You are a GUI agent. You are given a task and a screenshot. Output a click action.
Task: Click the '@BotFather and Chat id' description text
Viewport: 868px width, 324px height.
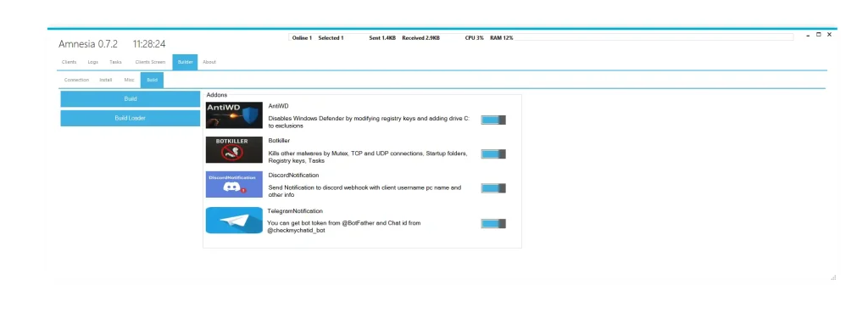344,226
